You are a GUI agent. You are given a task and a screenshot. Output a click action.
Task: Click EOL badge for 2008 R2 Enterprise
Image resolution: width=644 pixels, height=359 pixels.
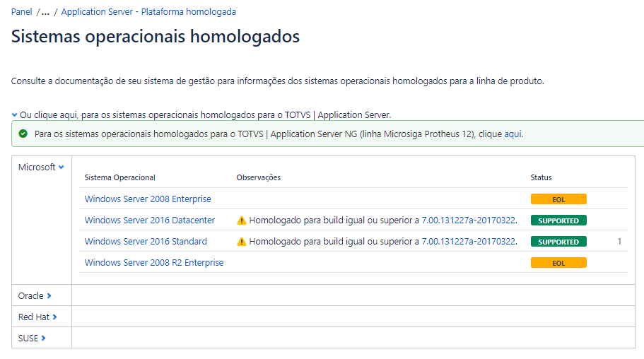click(x=558, y=263)
